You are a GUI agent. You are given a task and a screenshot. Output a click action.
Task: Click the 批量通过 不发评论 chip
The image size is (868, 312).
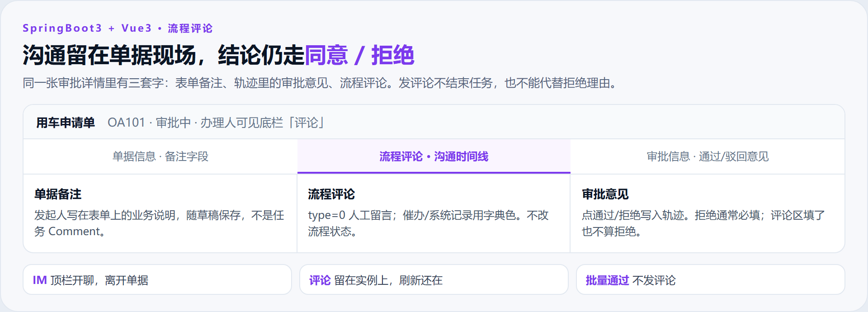[x=711, y=280]
